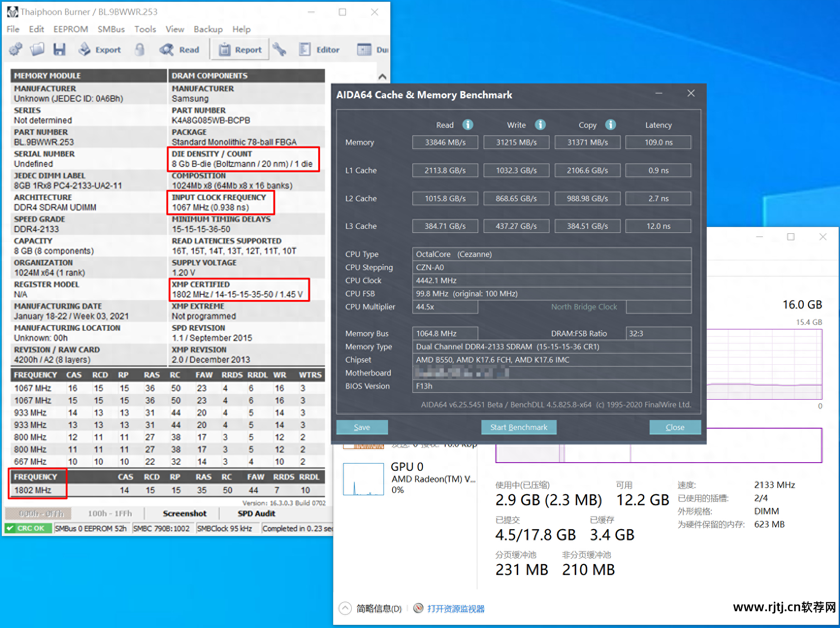The width and height of the screenshot is (840, 628).
Task: Click the CRC OK status indicator
Action: [28, 528]
